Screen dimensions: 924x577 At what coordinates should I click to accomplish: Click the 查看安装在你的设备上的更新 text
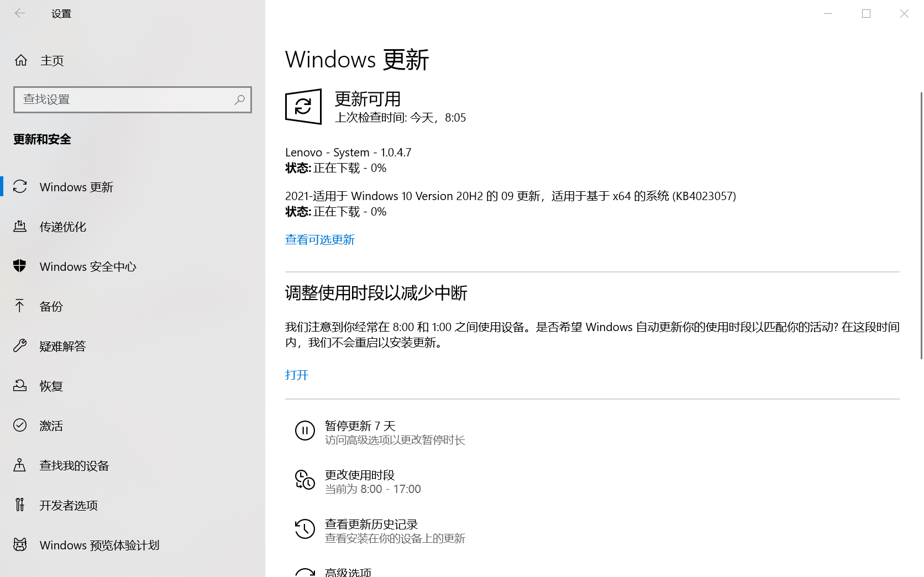395,538
